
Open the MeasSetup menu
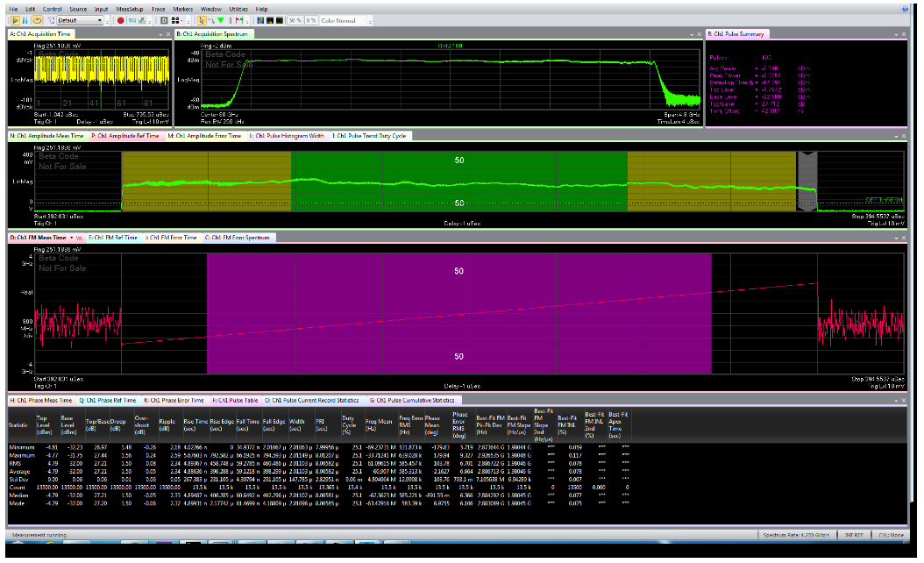point(129,8)
